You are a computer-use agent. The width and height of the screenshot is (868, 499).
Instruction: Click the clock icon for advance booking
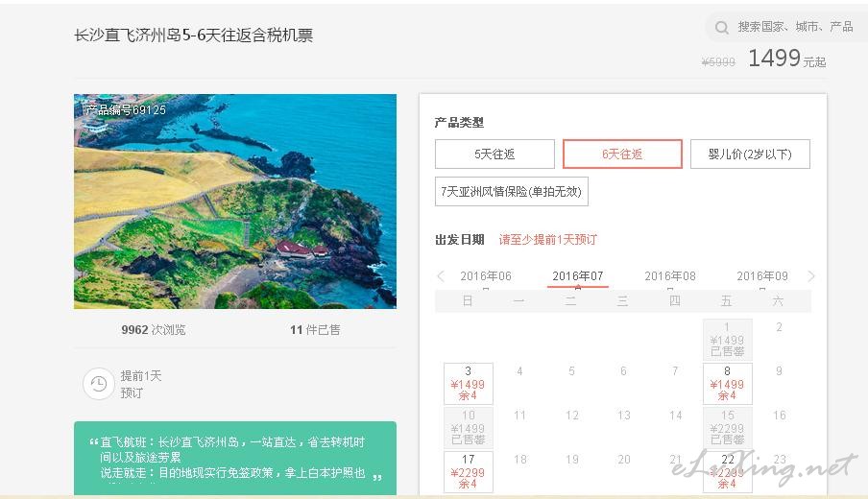(99, 384)
